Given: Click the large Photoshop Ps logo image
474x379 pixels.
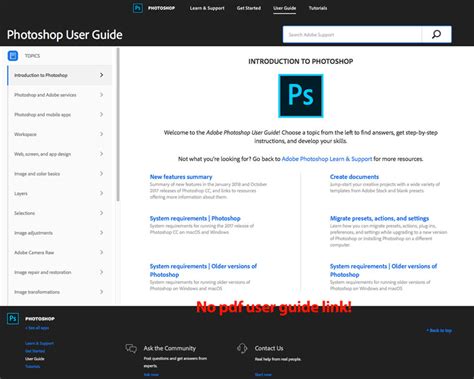Looking at the screenshot, I should tap(301, 96).
